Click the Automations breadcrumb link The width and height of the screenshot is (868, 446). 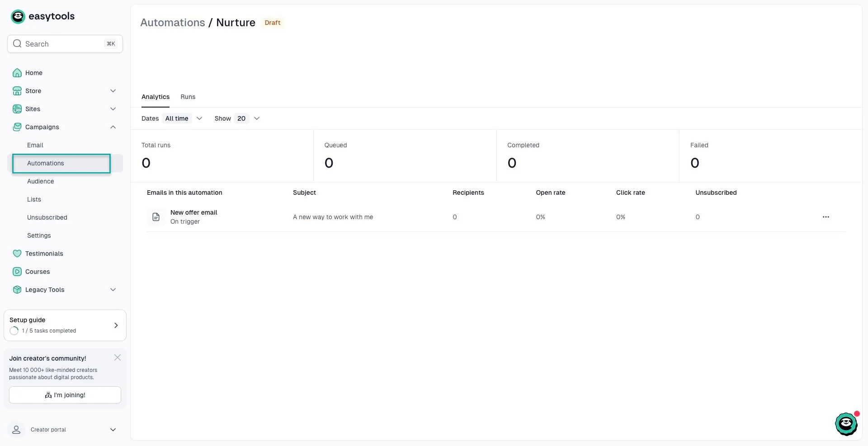(x=173, y=23)
